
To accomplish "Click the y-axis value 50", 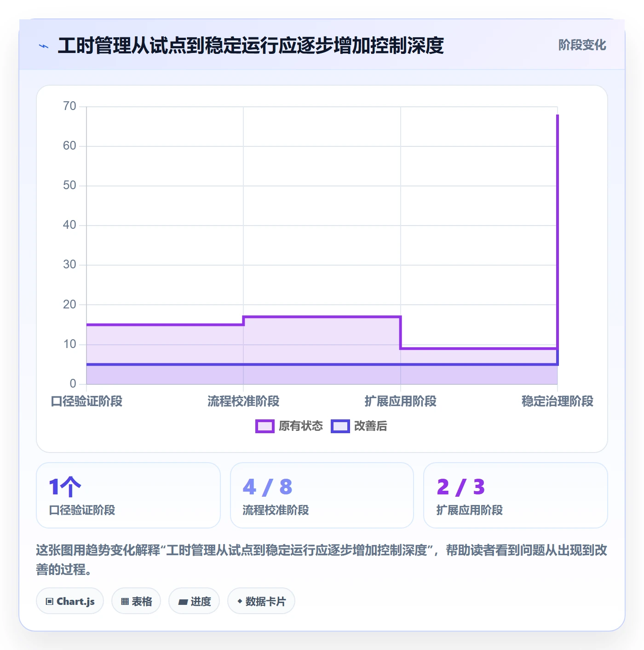I will (69, 186).
